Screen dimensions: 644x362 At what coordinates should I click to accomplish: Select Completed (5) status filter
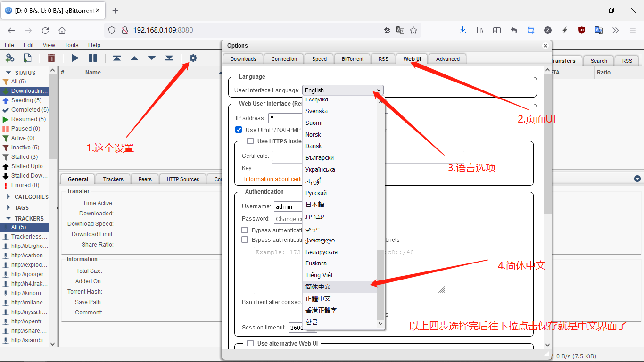pos(26,110)
